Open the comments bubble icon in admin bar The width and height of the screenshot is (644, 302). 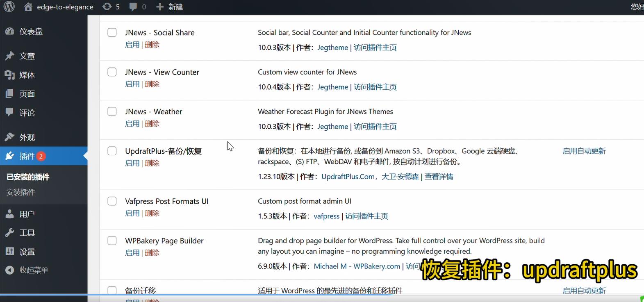[133, 7]
